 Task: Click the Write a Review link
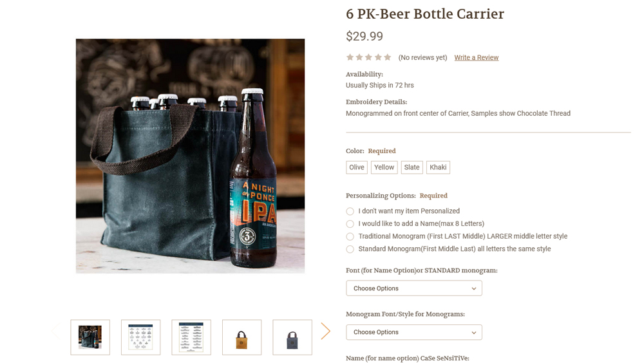(476, 58)
